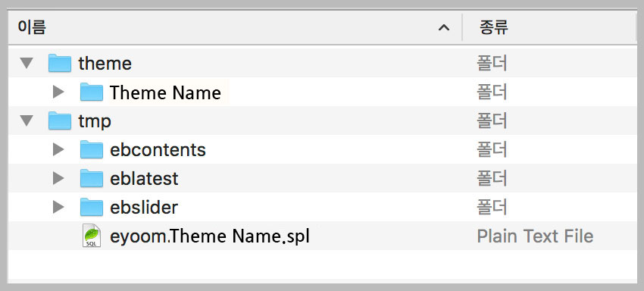Expand the ebslider folder triangle
The width and height of the screenshot is (644, 291).
(x=59, y=207)
